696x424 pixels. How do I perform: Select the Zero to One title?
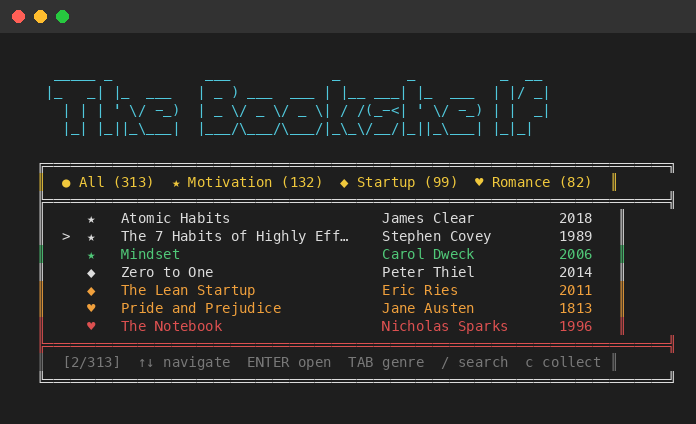pos(167,272)
